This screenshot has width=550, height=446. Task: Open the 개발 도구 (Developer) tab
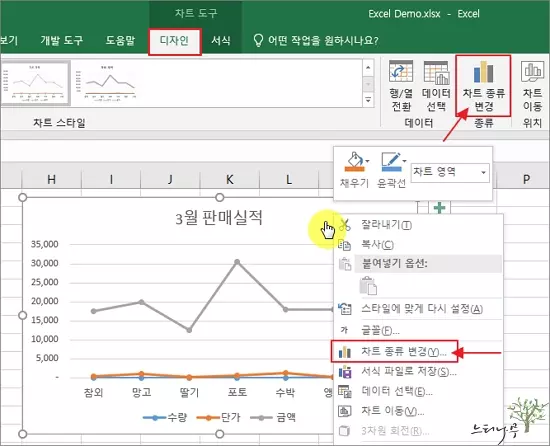[61, 41]
